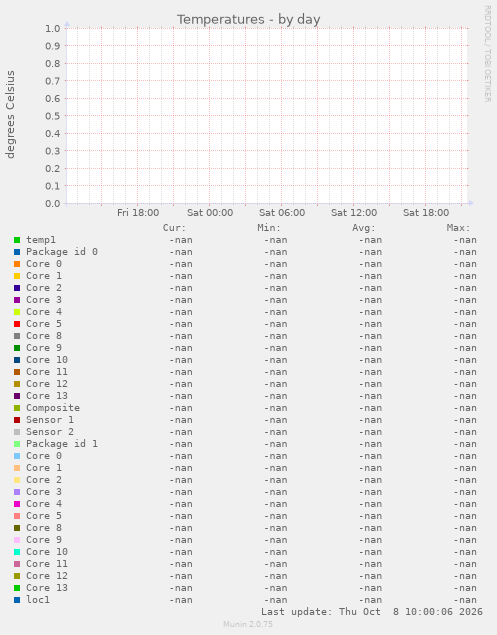Select the temp1 legend label
Screen dimensions: 497x635
coord(41,240)
